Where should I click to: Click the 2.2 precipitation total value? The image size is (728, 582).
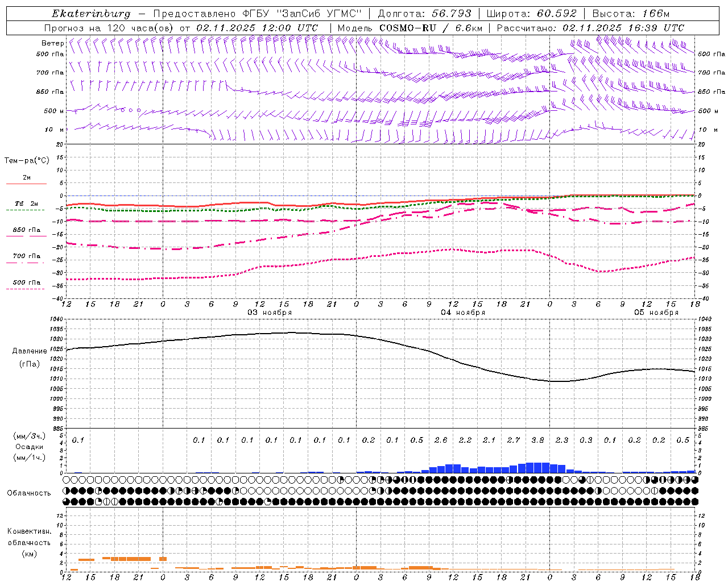[x=465, y=440]
